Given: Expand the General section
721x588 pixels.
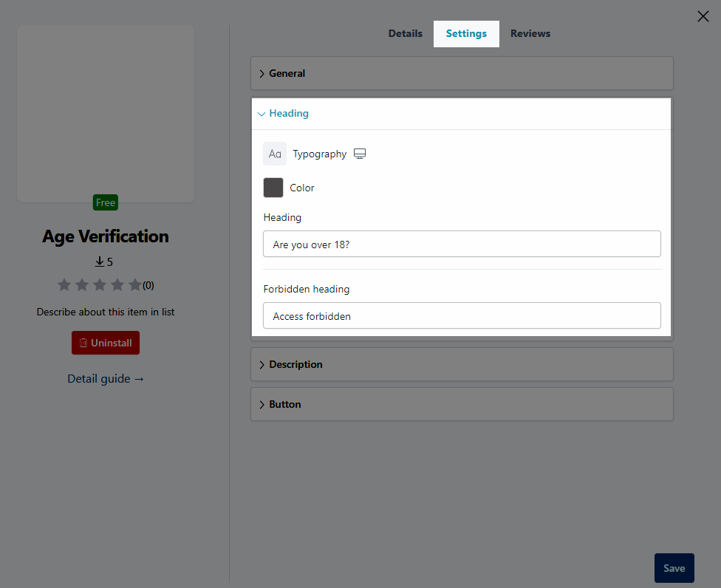Looking at the screenshot, I should (x=462, y=74).
